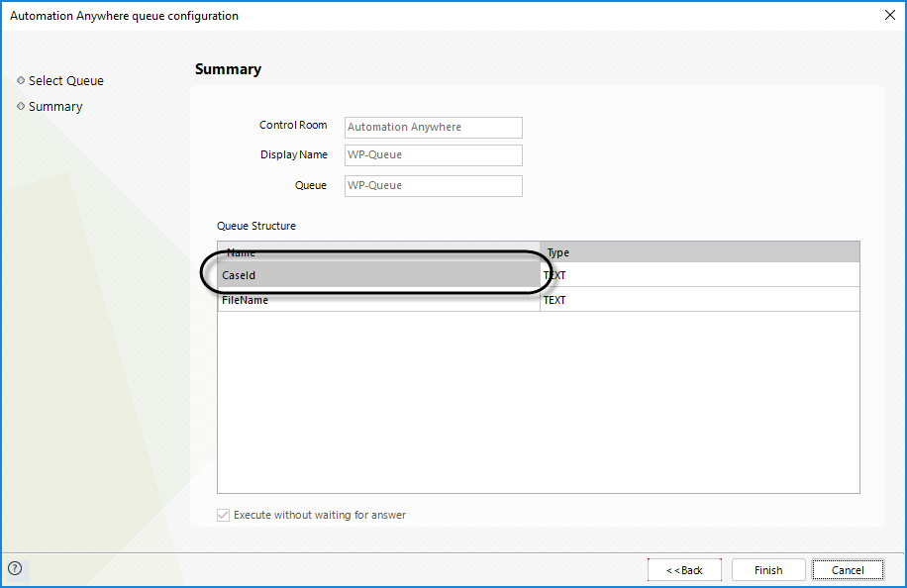907x588 pixels.
Task: Click the Display Name field
Action: click(434, 155)
